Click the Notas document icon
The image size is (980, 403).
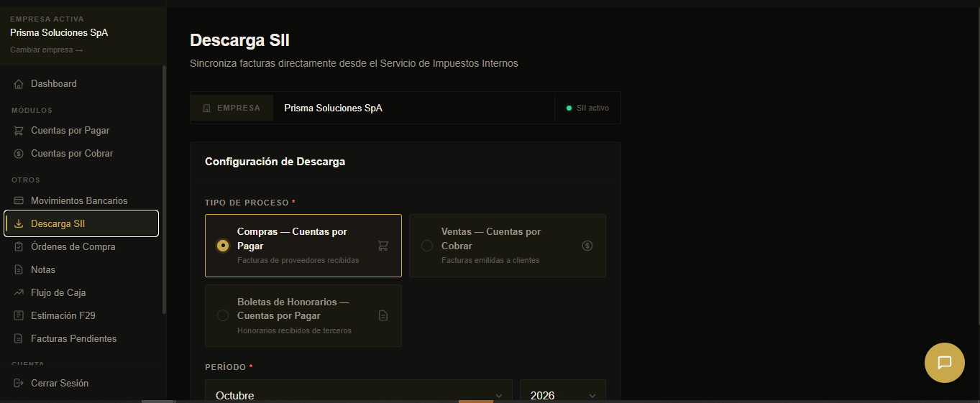coord(19,269)
